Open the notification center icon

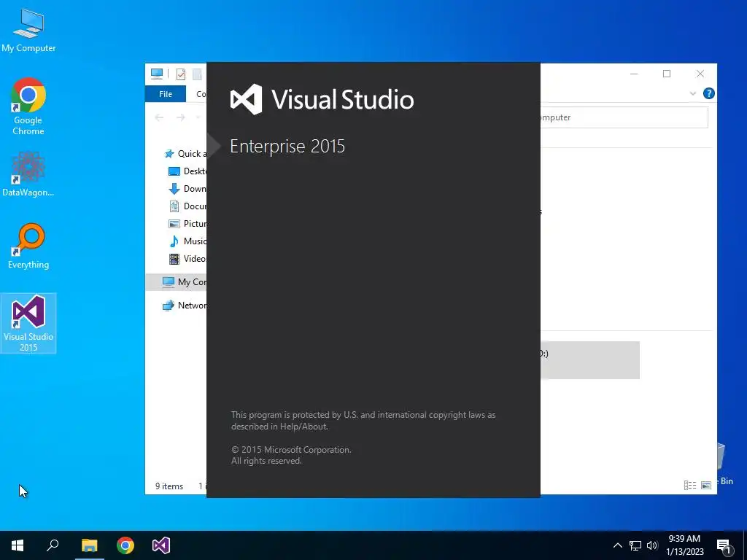(724, 545)
